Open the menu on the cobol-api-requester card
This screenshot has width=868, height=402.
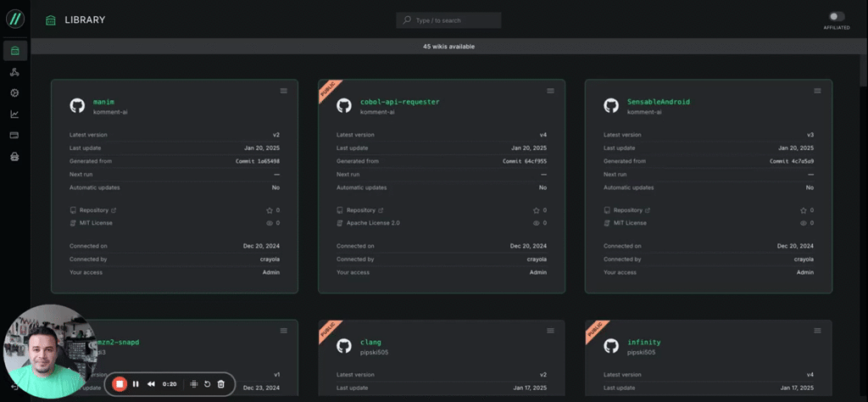point(551,91)
